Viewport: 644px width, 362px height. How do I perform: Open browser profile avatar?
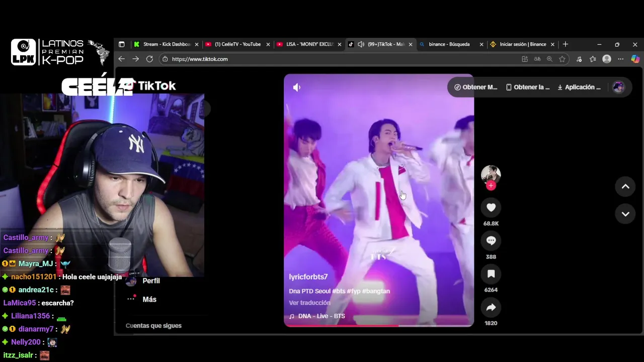coord(607,59)
